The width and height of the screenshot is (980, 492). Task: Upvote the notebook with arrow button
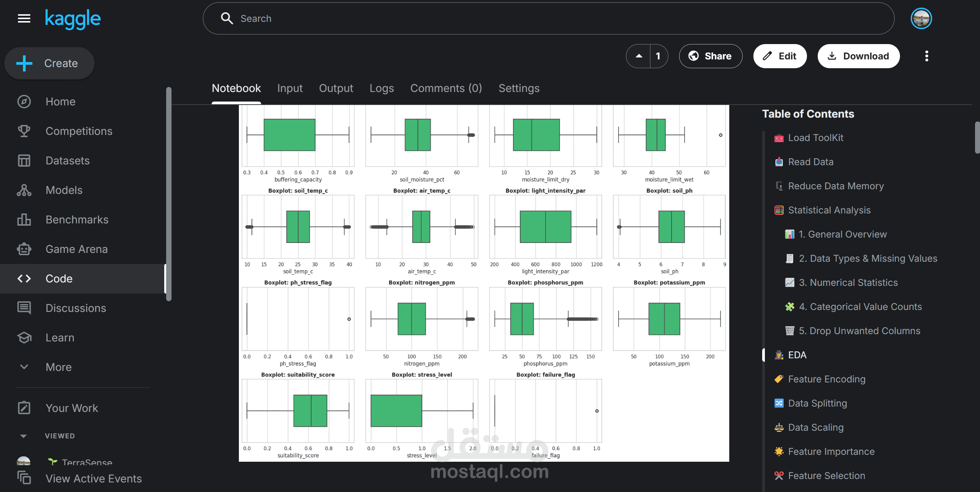639,56
